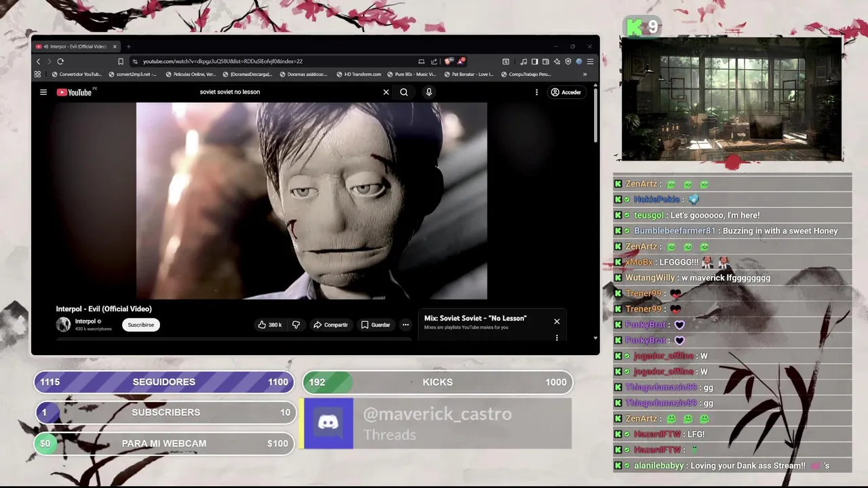
Task: Open a new browser tab
Action: 128,47
